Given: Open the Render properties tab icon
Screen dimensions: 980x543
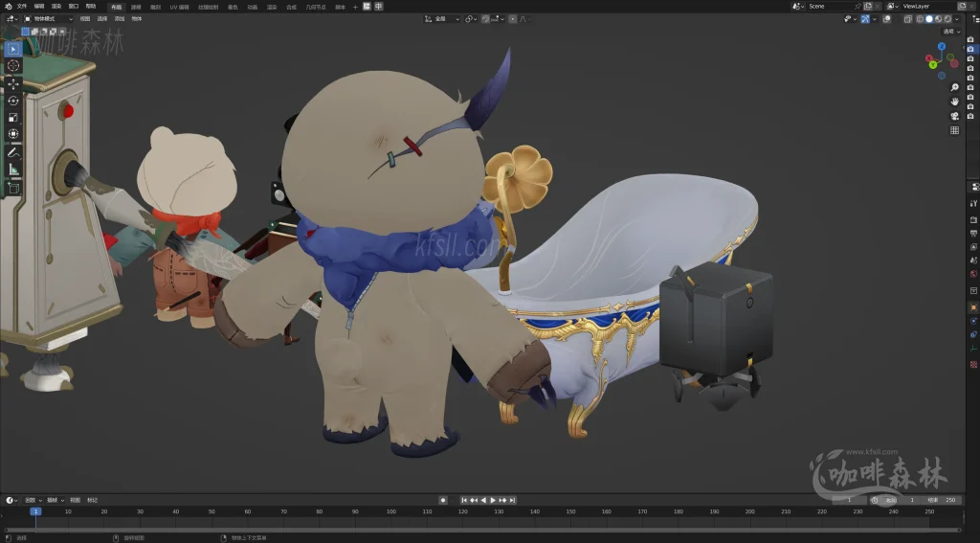Looking at the screenshot, I should pos(973,220).
